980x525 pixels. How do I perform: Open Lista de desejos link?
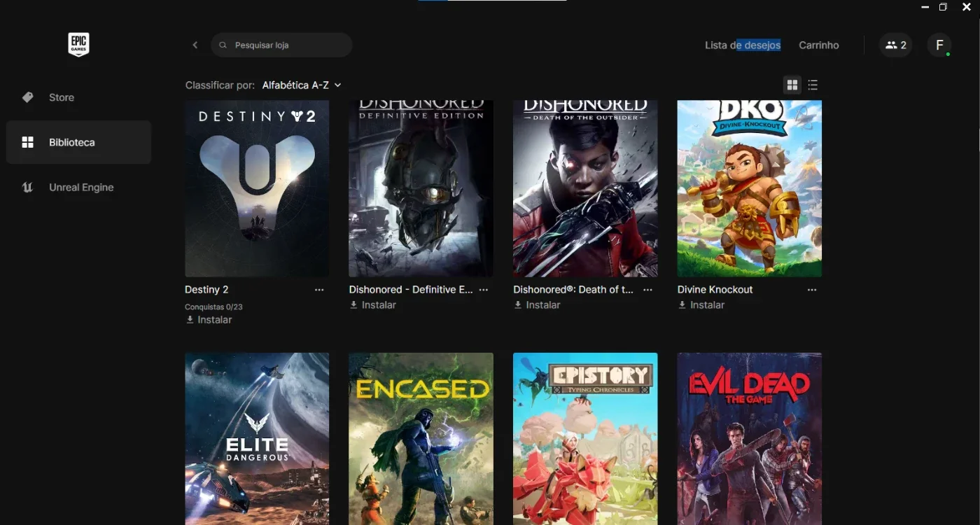(743, 45)
